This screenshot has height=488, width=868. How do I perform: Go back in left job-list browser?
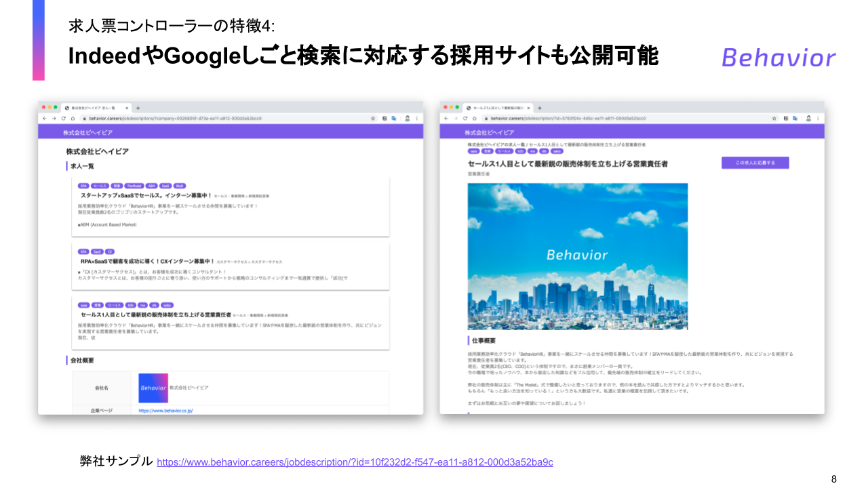point(45,118)
